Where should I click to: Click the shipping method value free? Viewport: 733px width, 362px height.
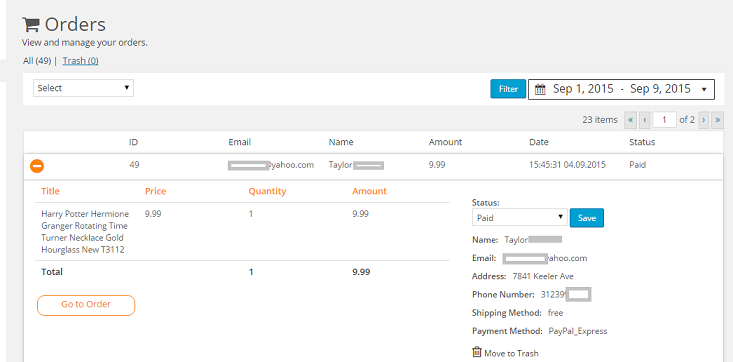(555, 313)
